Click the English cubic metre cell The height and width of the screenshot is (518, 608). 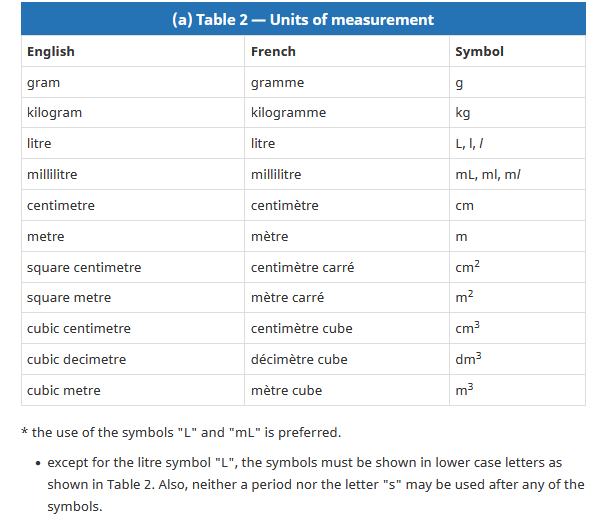pyautogui.click(x=64, y=390)
